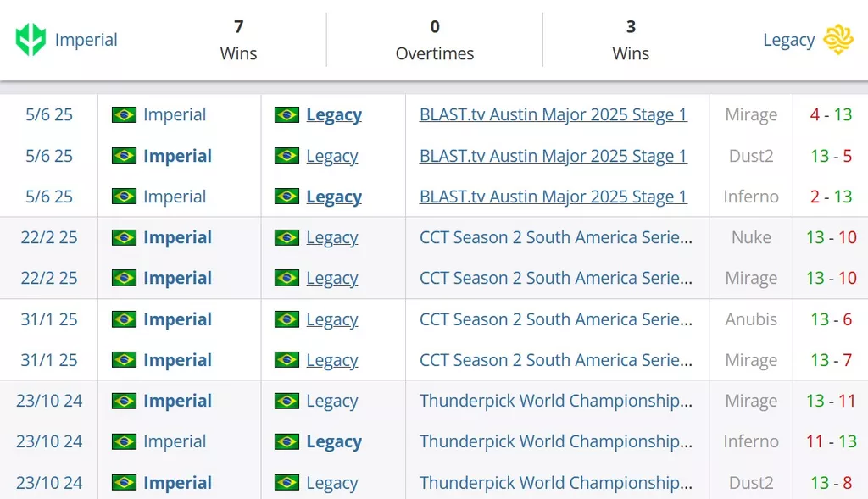Open Imperial team page from header

tap(86, 40)
